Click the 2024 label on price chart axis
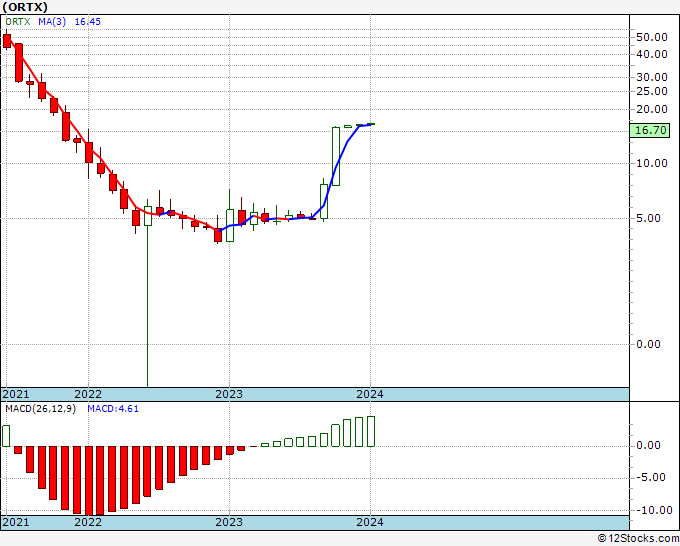 [370, 394]
